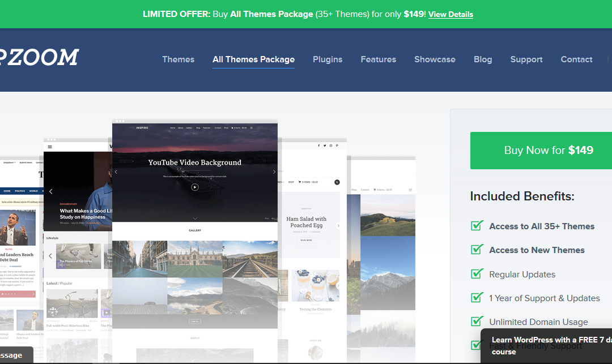Visit the Blog section

pyautogui.click(x=483, y=59)
